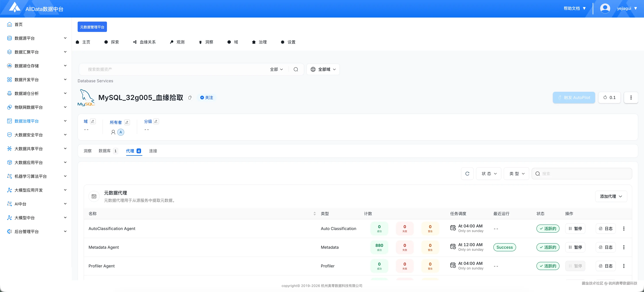This screenshot has width=644, height=292.
Task: Click the 元数据代理 section icon
Action: point(94,196)
